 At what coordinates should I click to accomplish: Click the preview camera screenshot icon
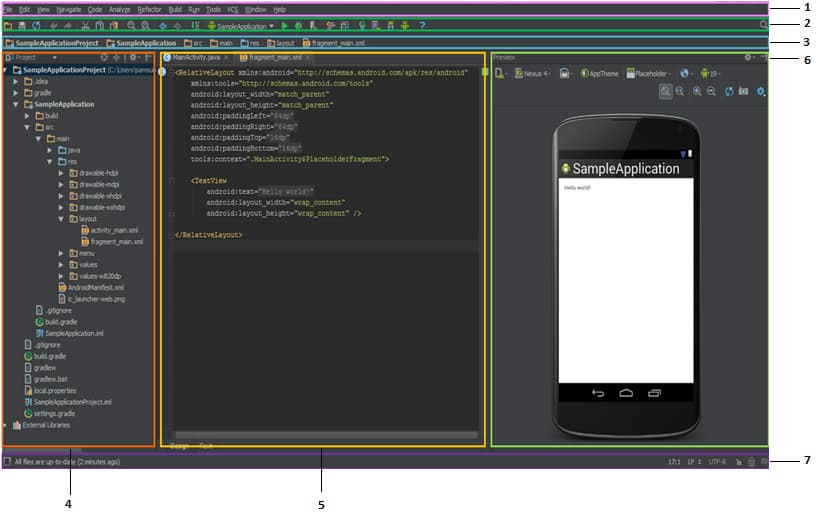744,91
